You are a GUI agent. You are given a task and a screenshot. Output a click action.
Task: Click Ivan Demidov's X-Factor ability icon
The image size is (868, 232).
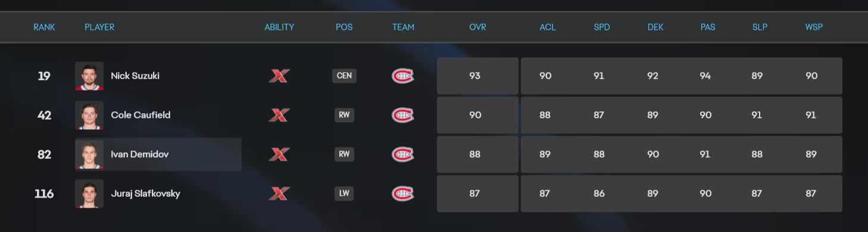point(279,154)
